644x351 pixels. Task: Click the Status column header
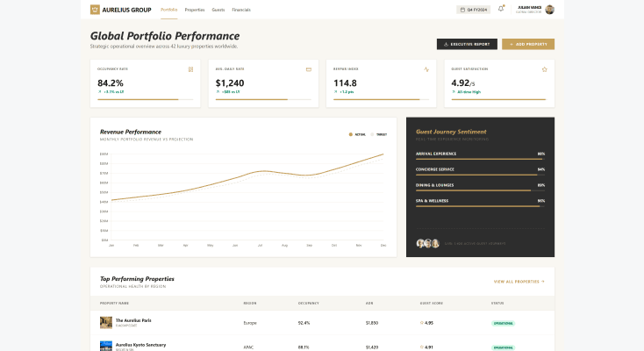497,304
